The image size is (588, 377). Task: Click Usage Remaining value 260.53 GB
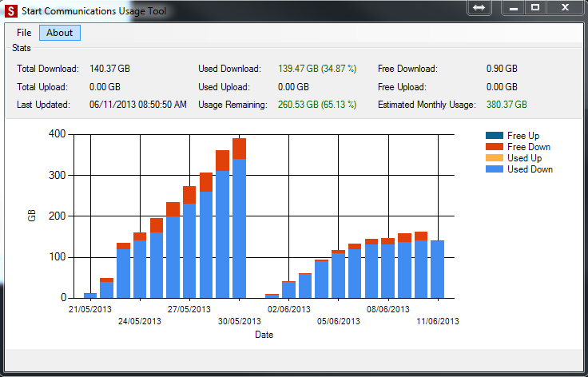pyautogui.click(x=317, y=105)
